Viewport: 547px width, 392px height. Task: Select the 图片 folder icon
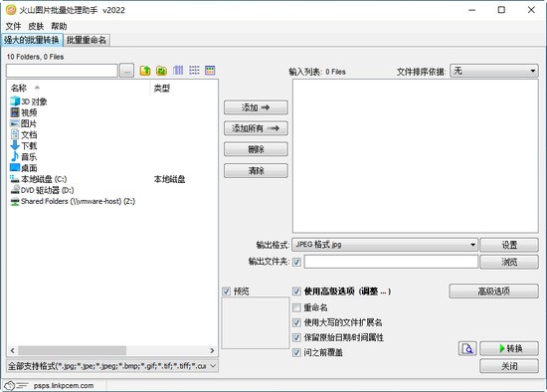click(15, 123)
